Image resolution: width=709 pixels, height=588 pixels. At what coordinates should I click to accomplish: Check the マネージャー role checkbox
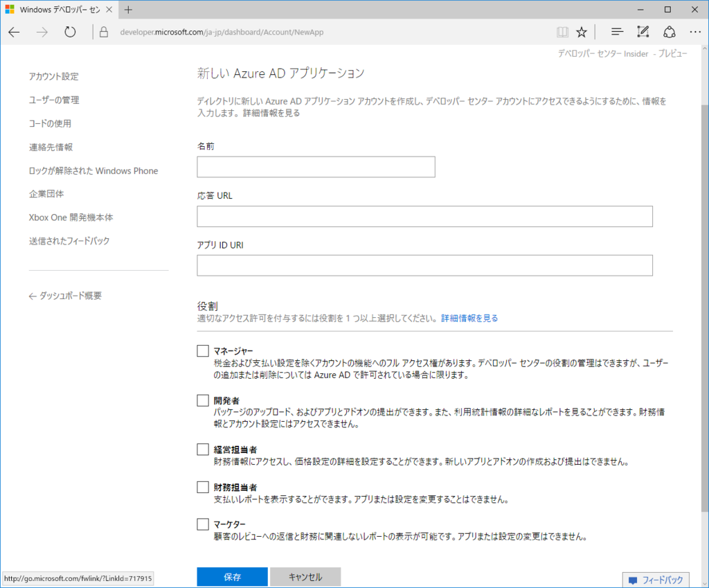tap(203, 351)
